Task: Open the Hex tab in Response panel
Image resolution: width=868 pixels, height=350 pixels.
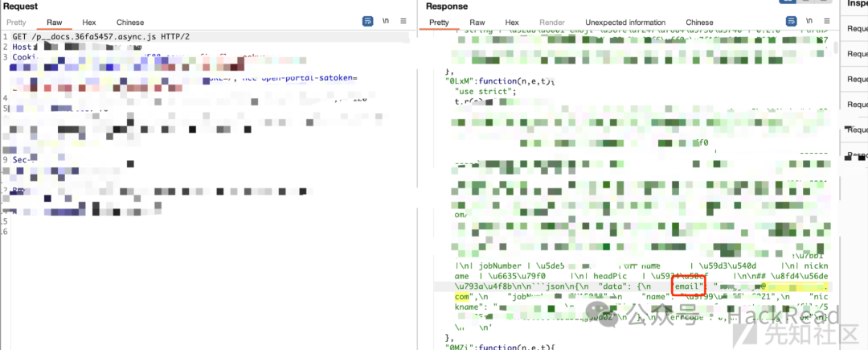Action: 512,23
